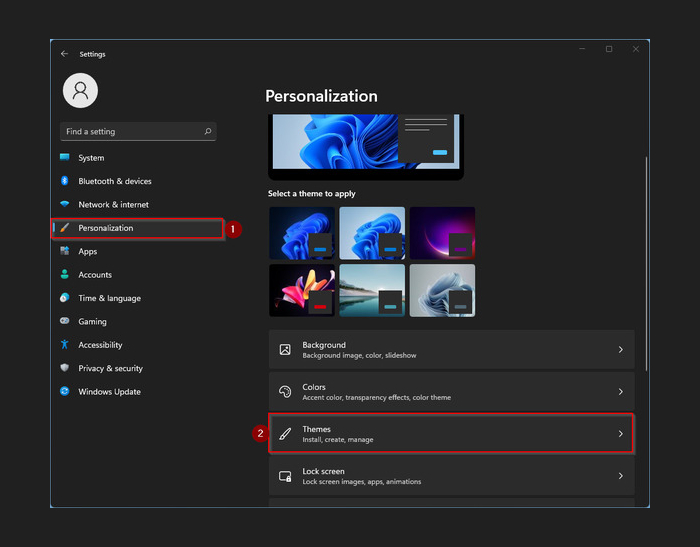Click the Network wifi icon
Image resolution: width=700 pixels, height=547 pixels.
[65, 204]
